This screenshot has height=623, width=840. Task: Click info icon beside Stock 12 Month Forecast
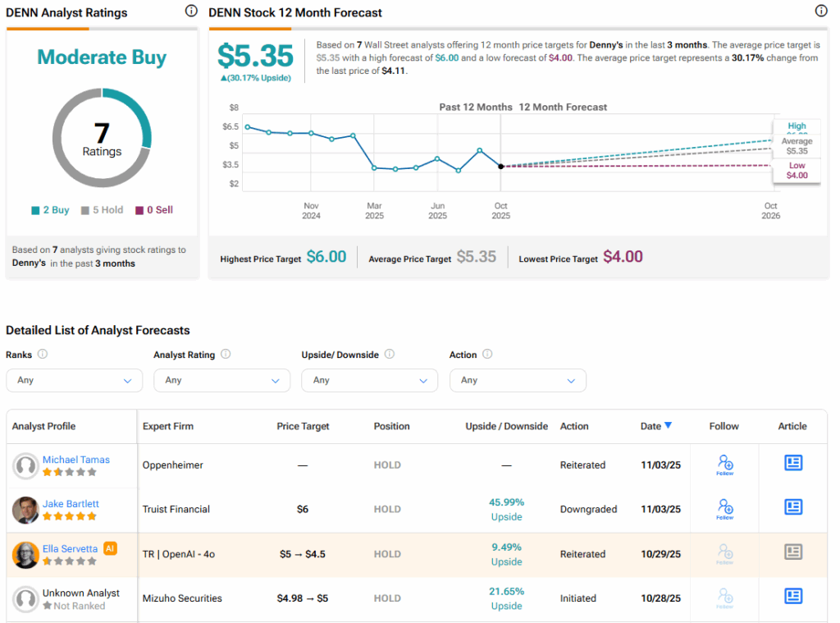click(x=821, y=11)
